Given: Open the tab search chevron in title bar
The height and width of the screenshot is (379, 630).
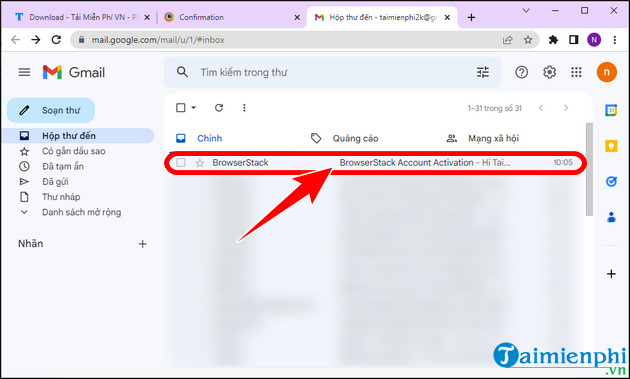Looking at the screenshot, I should [526, 11].
